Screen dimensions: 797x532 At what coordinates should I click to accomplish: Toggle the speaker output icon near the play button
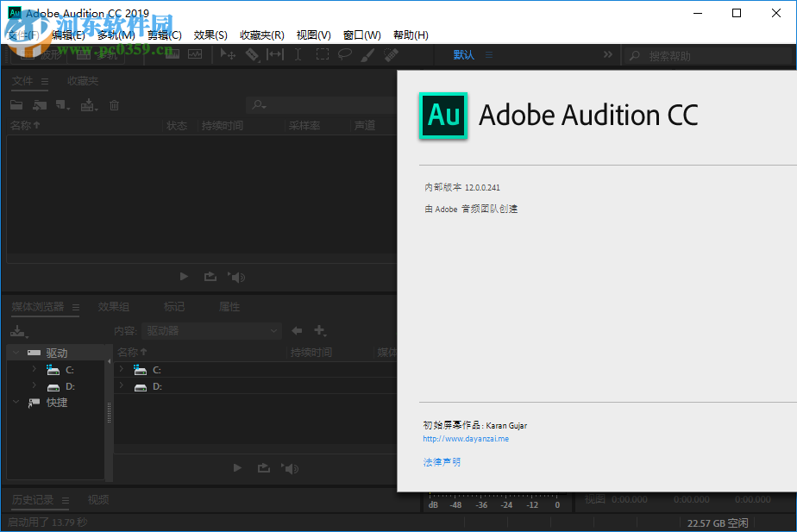click(235, 276)
